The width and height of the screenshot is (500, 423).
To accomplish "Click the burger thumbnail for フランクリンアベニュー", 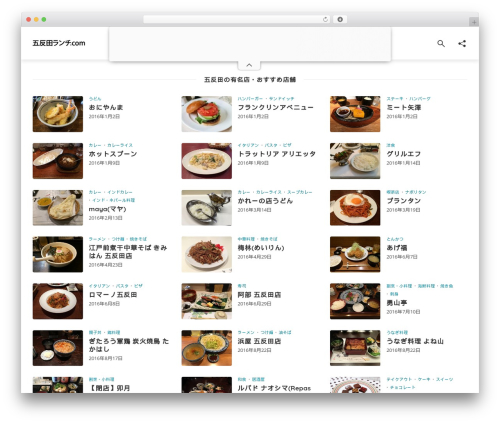I will [x=206, y=114].
